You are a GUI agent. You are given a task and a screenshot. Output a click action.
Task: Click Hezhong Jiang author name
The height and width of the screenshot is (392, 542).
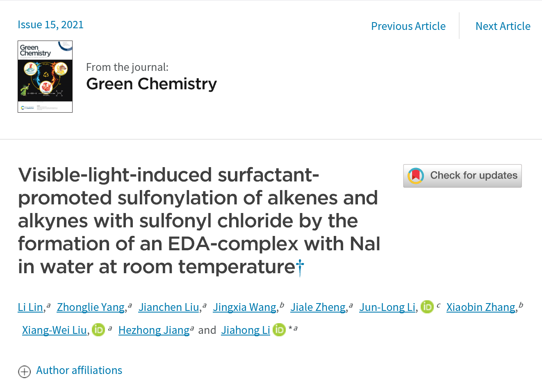[x=154, y=330]
